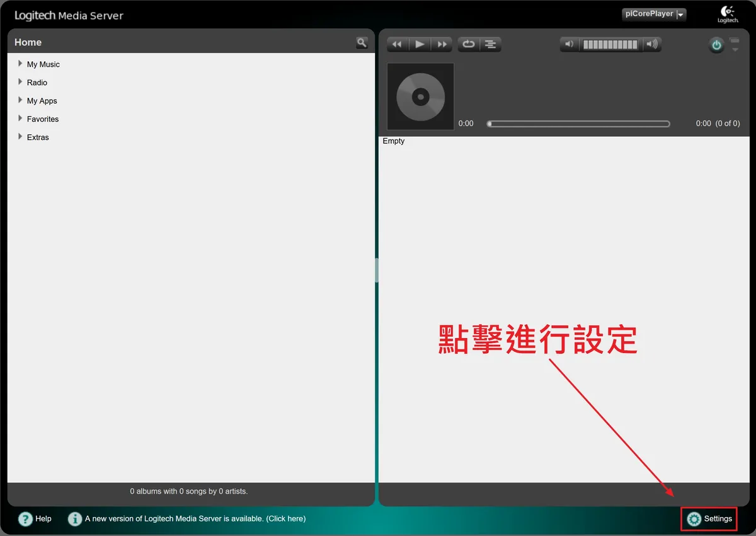Open the Help link text

[x=43, y=519]
